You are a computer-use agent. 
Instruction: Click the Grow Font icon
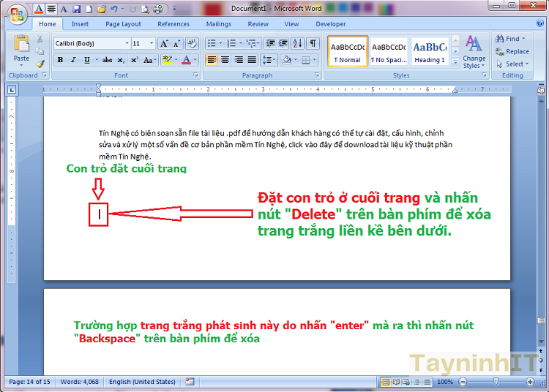(x=165, y=43)
